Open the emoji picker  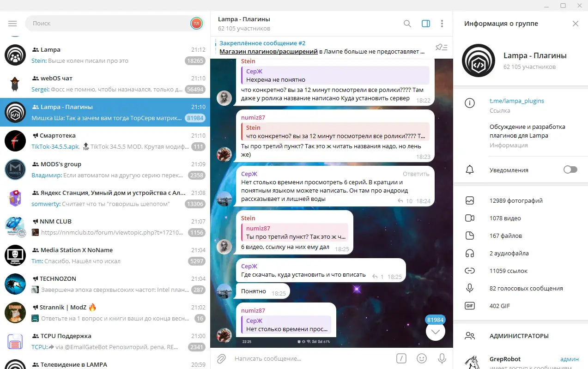[x=422, y=358]
